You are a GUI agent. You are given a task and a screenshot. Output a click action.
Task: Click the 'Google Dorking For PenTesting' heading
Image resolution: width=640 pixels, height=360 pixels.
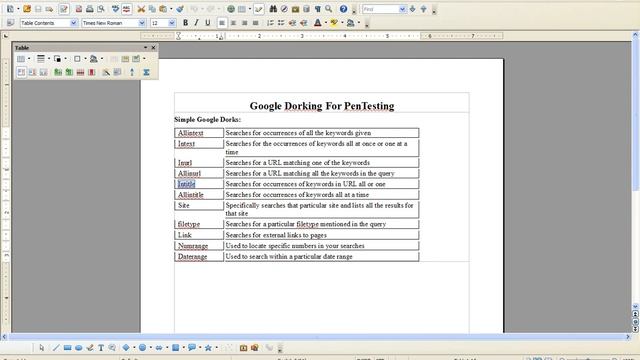pos(322,106)
